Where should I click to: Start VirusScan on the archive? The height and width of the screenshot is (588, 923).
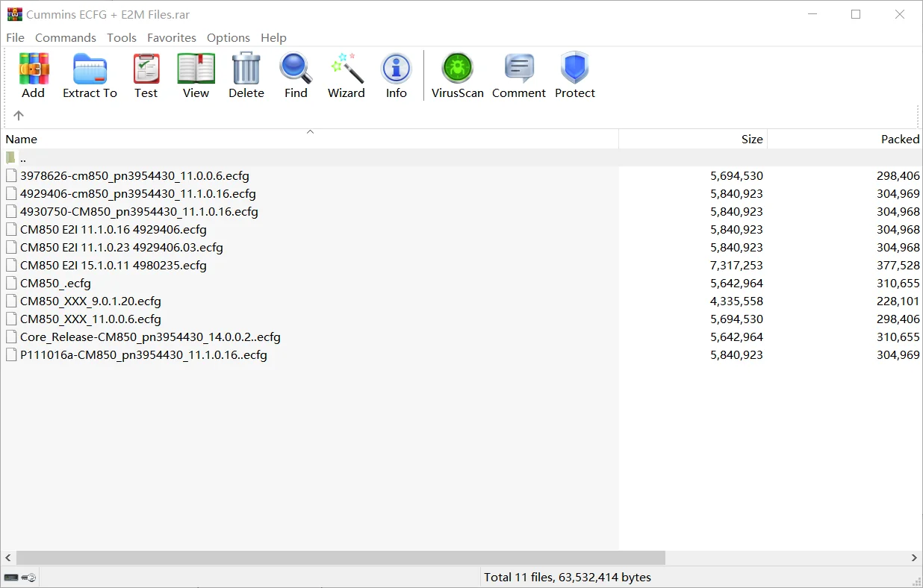pyautogui.click(x=458, y=75)
